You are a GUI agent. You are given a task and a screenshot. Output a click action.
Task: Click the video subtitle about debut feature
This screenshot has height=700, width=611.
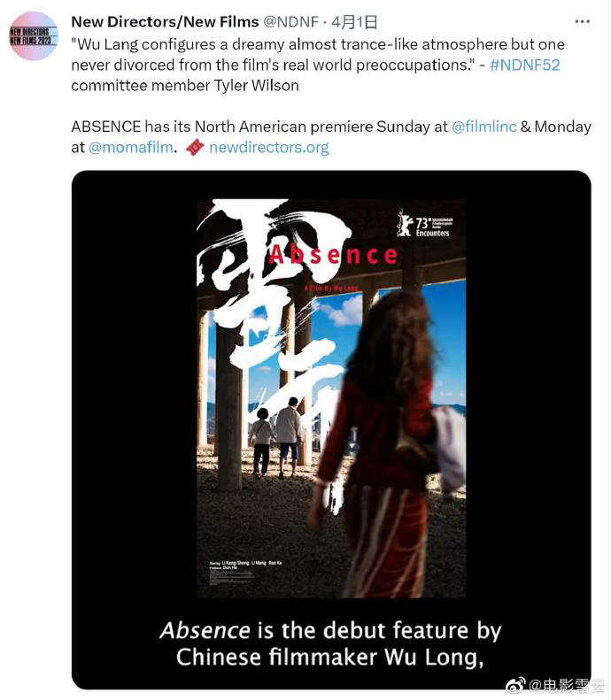330,643
